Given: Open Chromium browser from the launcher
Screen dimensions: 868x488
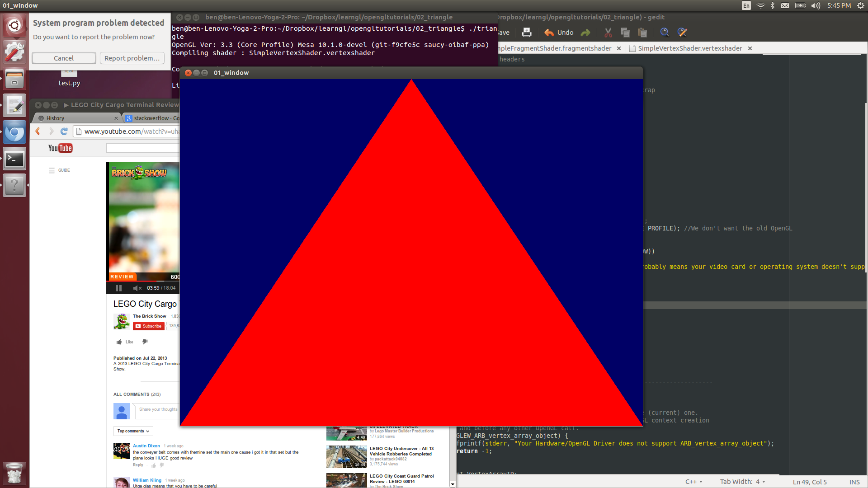Looking at the screenshot, I should point(14,132).
